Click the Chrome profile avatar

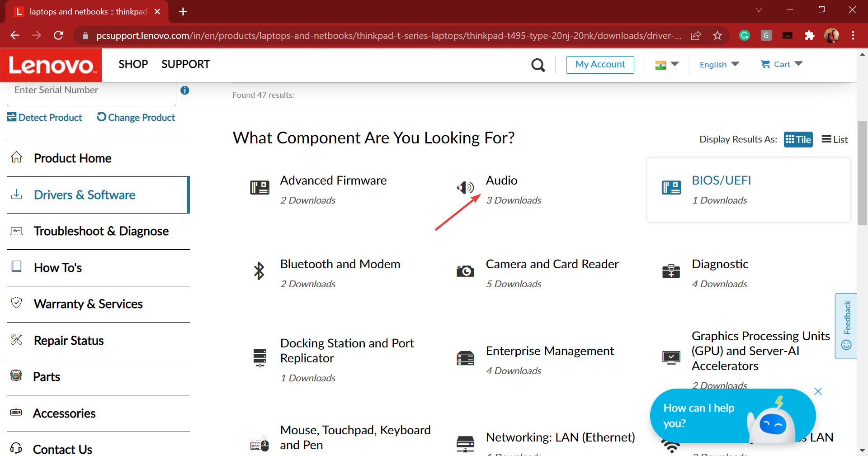(x=831, y=35)
